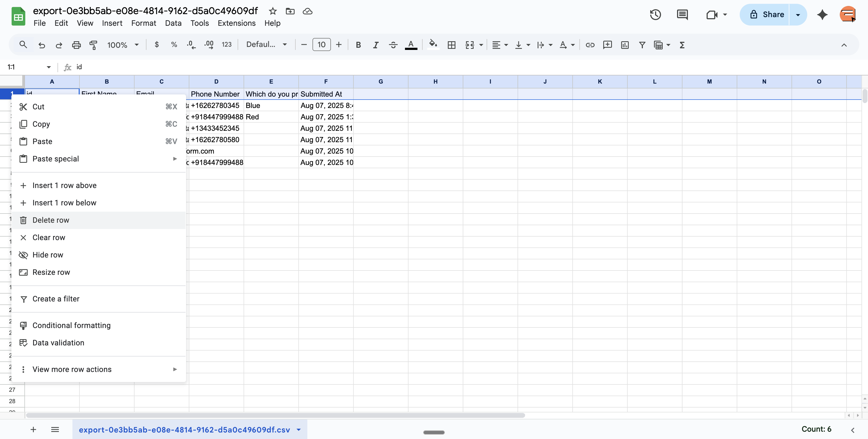Open the fill color picker
The height and width of the screenshot is (439, 868).
[x=433, y=44]
